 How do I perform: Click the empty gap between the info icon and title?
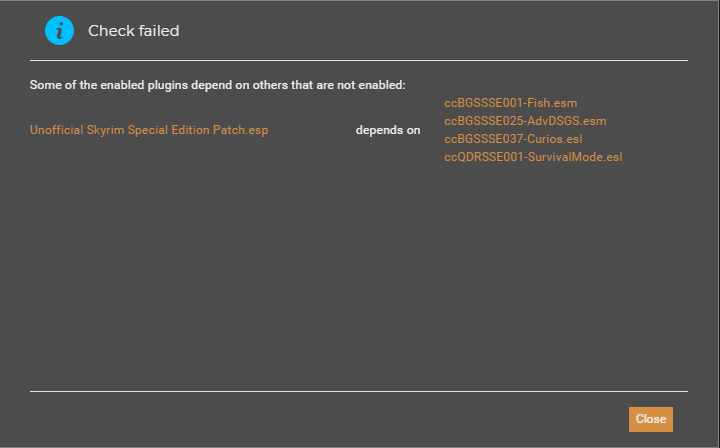pos(82,31)
